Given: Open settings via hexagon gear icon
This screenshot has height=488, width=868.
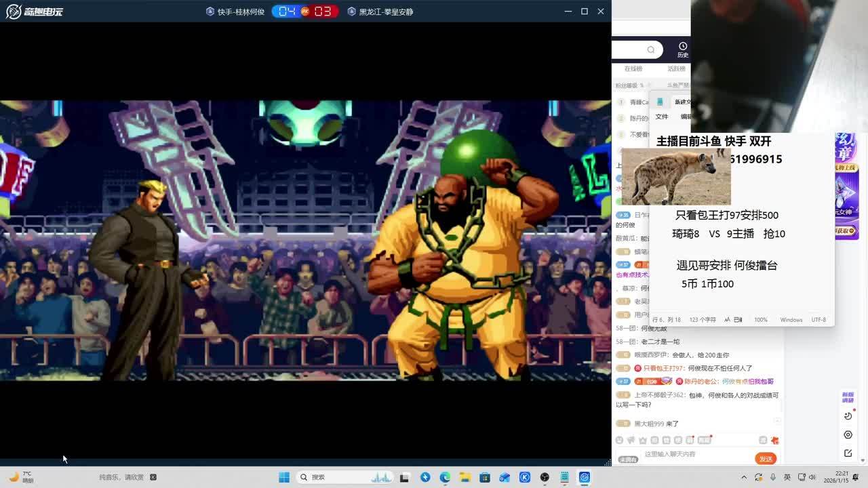Looking at the screenshot, I should click(848, 434).
